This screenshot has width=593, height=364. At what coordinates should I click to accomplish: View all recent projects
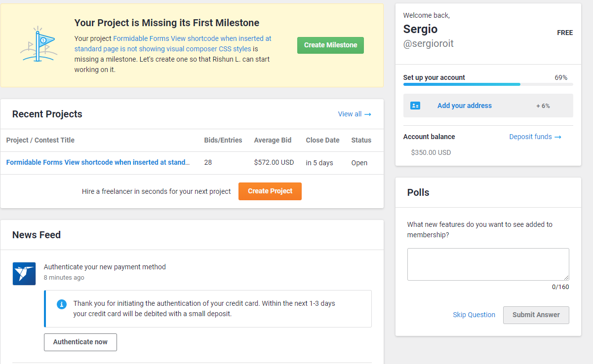click(350, 114)
